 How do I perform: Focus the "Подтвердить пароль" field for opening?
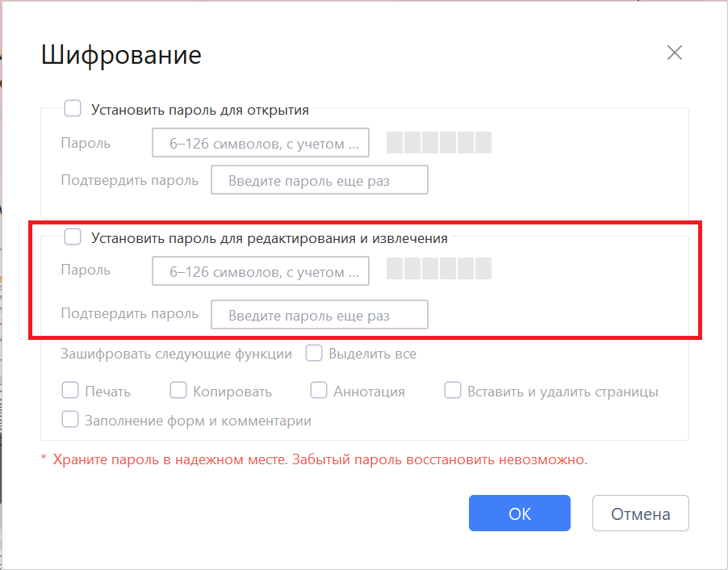[319, 179]
